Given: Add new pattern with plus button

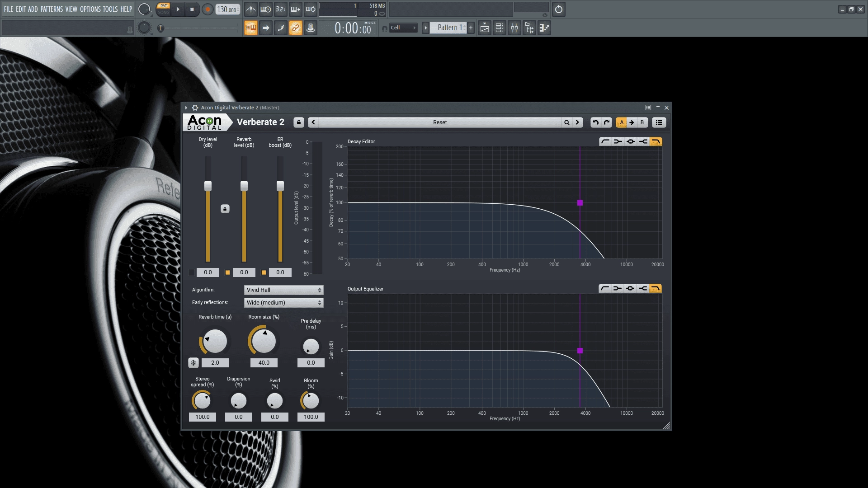Looking at the screenshot, I should click(x=471, y=28).
